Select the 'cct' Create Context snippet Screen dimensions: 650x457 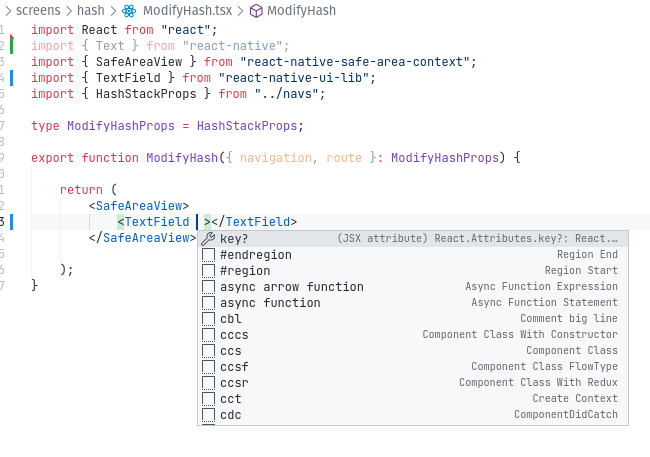[413, 399]
